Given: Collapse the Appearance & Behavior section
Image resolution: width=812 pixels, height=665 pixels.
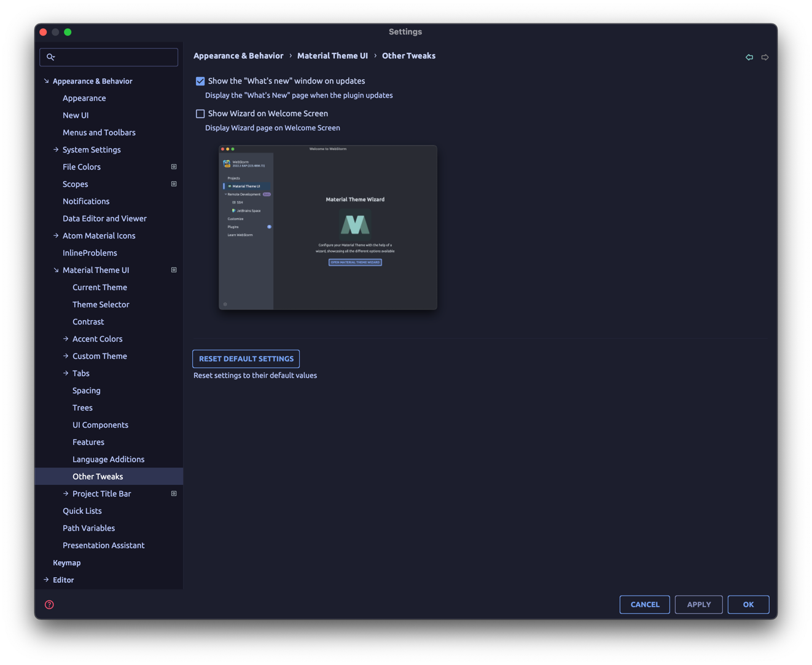Looking at the screenshot, I should (x=46, y=81).
